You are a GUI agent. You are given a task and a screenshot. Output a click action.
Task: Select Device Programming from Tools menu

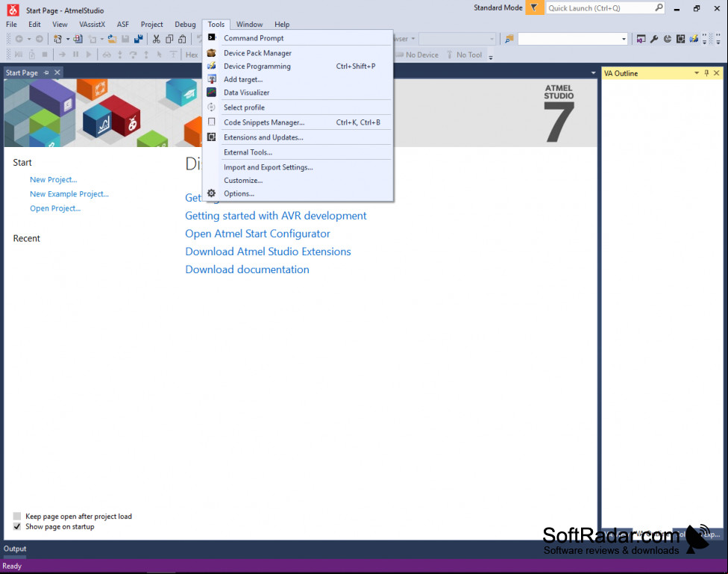pyautogui.click(x=298, y=66)
